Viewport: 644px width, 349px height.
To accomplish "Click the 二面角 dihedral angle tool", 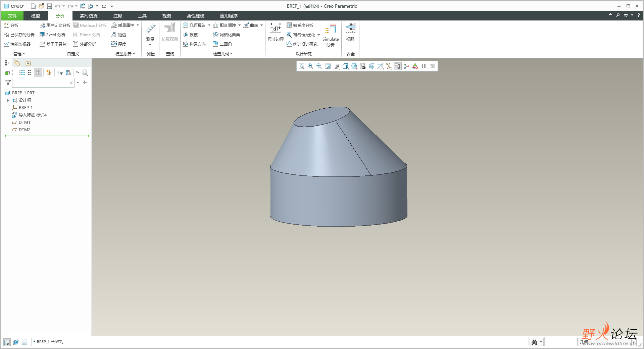I will 222,44.
